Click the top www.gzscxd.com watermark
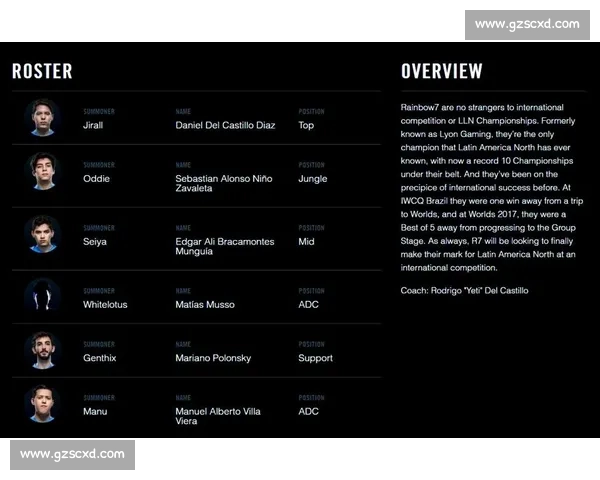 pos(527,24)
